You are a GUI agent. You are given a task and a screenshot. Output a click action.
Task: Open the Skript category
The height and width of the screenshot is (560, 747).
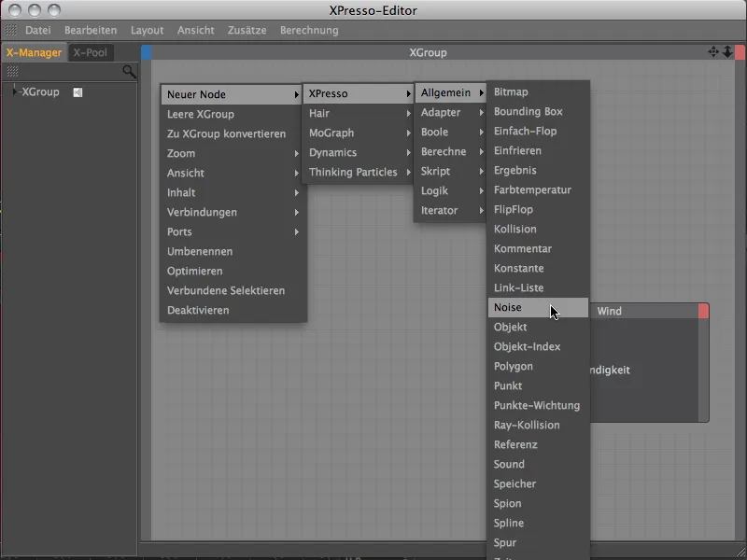click(451, 171)
